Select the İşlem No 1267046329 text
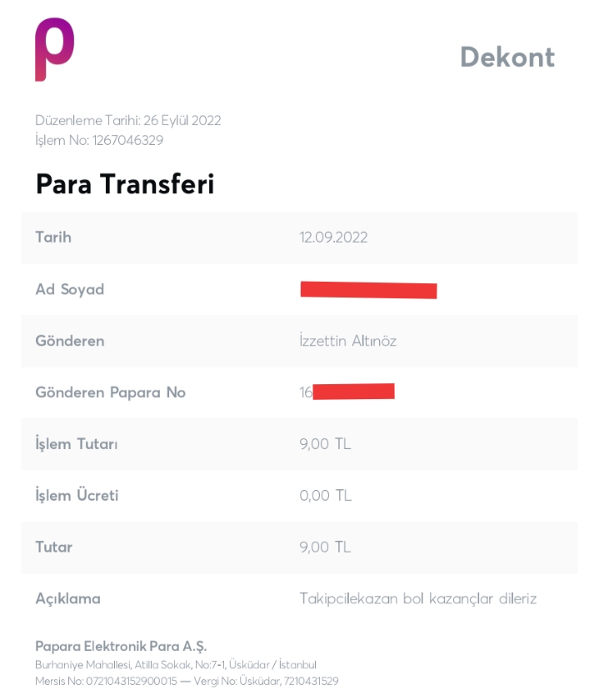Image resolution: width=599 pixels, height=700 pixels. pyautogui.click(x=99, y=140)
